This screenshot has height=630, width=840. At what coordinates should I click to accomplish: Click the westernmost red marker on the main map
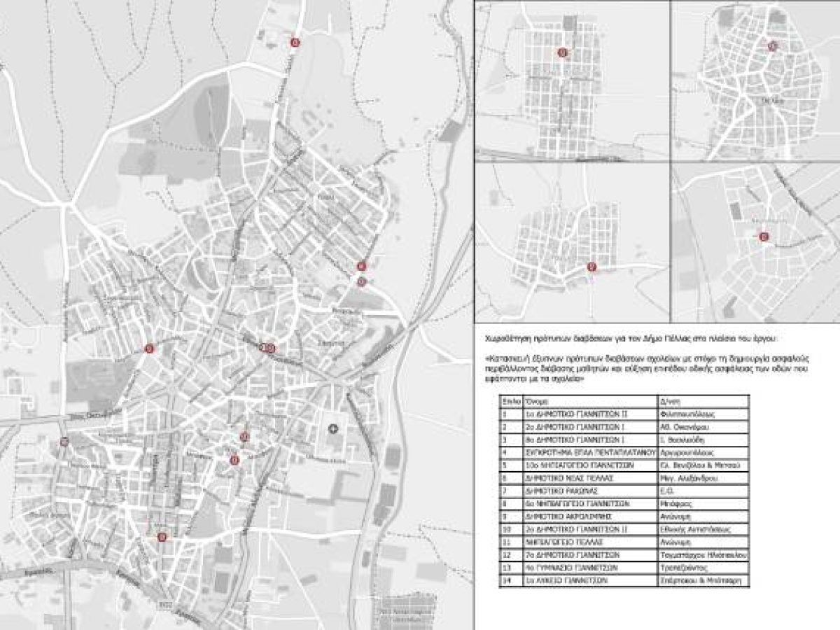[64, 441]
